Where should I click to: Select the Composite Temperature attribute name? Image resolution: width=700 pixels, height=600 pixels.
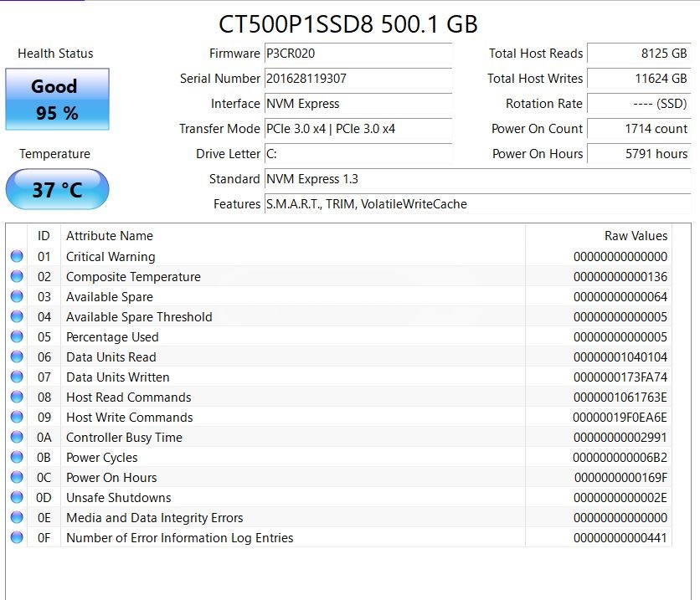click(133, 277)
